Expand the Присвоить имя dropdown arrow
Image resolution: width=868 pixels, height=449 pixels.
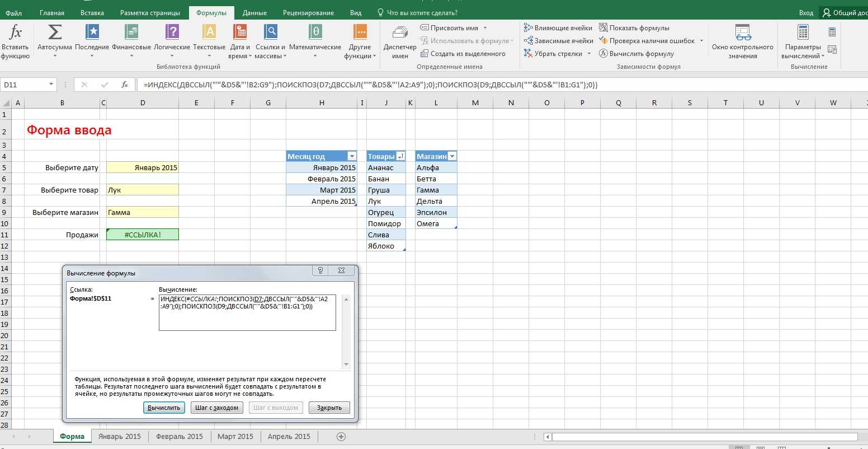[485, 28]
